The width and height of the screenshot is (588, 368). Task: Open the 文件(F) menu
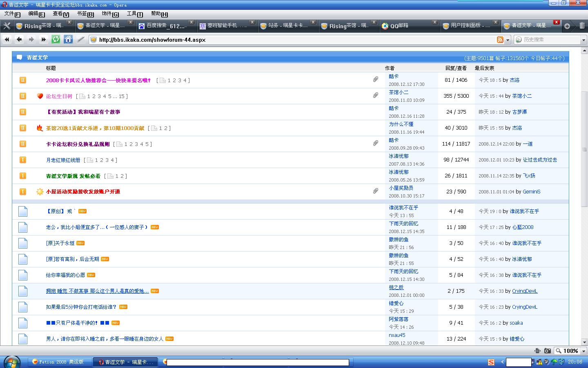12,14
